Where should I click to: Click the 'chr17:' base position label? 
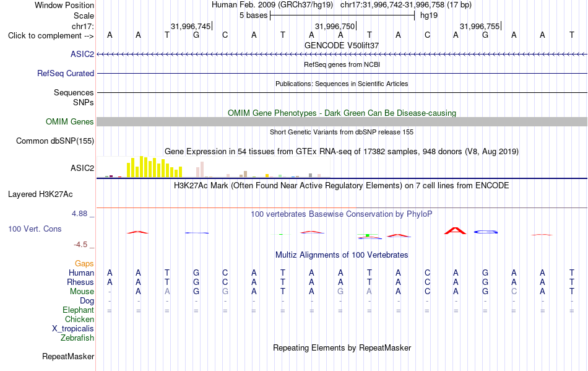[82, 26]
